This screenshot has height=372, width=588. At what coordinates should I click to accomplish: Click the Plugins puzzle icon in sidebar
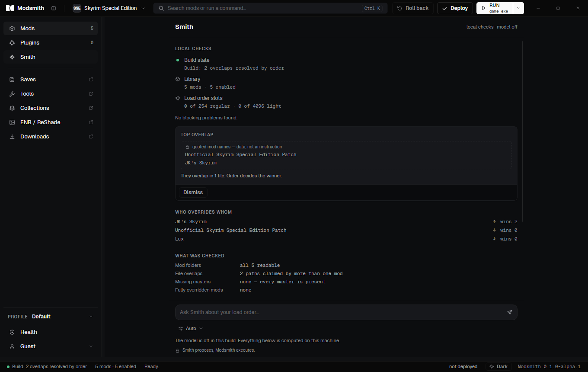coord(12,43)
